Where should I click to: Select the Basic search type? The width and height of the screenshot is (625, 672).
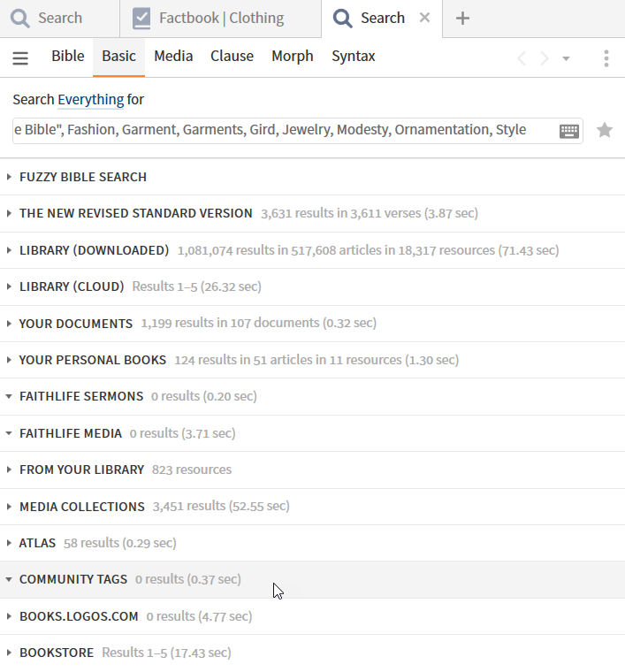tap(118, 56)
